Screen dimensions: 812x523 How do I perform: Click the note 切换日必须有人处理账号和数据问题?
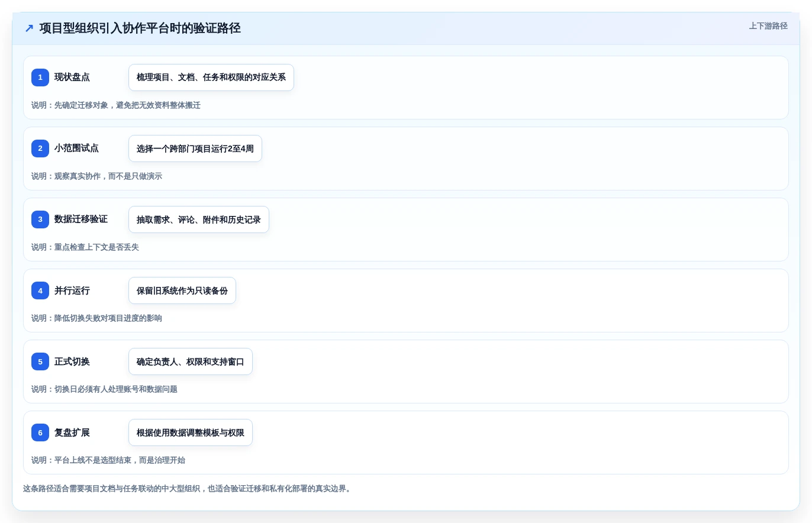pyautogui.click(x=104, y=389)
